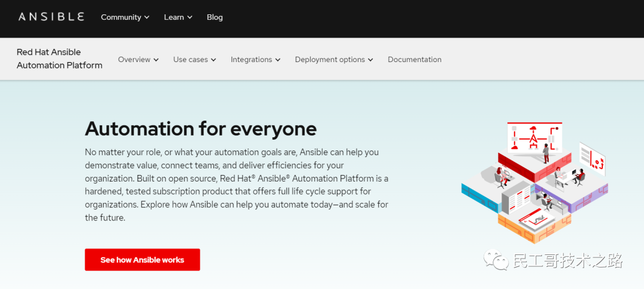This screenshot has height=289, width=644.
Task: Open the Documentation link
Action: coord(415,60)
